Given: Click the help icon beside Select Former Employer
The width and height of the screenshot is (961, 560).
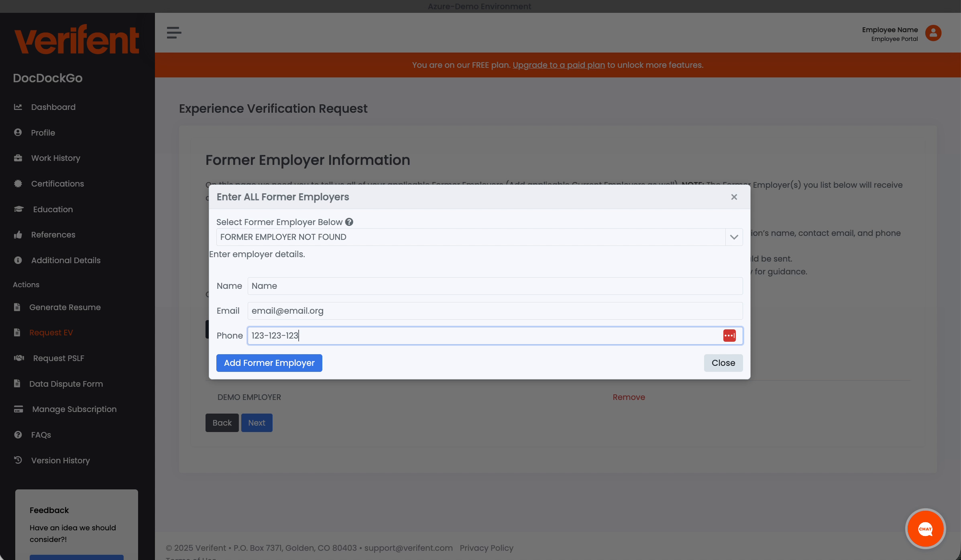Looking at the screenshot, I should [349, 222].
